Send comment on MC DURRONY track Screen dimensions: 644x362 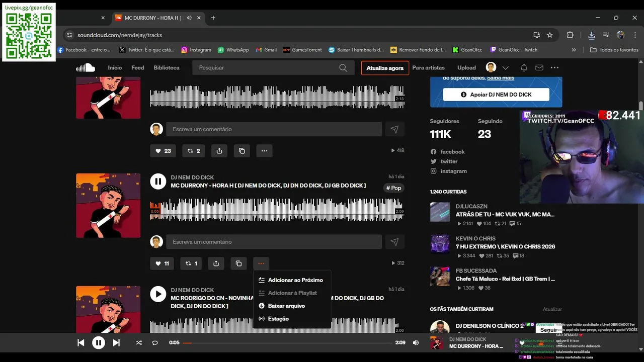point(394,242)
